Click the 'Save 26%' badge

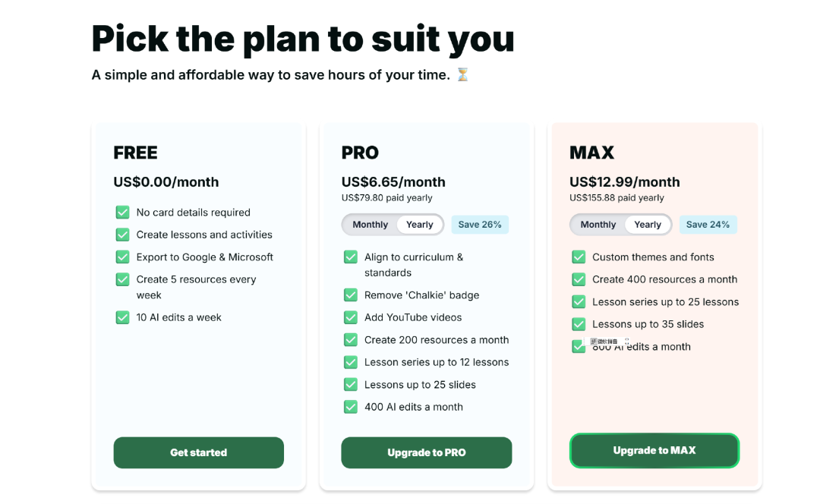point(480,225)
